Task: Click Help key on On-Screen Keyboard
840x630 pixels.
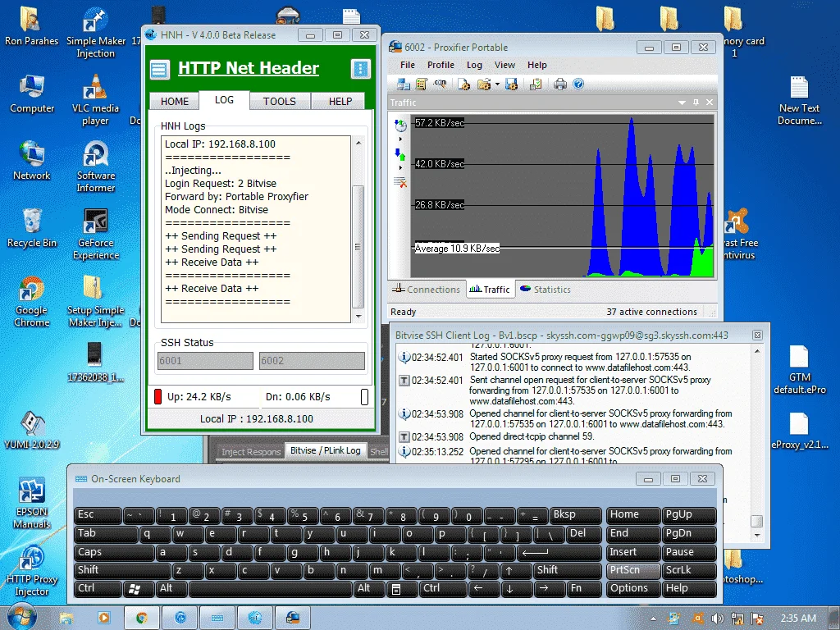Action: click(x=689, y=589)
